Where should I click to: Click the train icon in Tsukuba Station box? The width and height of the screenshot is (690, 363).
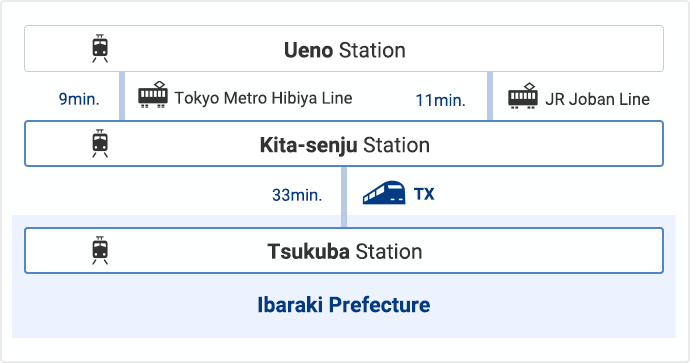click(x=100, y=250)
